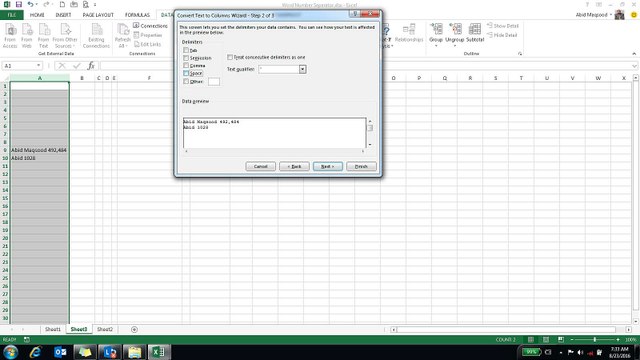Click the Relationships icon in ribbon
Viewport: 640px width, 360px height.
coord(409,29)
